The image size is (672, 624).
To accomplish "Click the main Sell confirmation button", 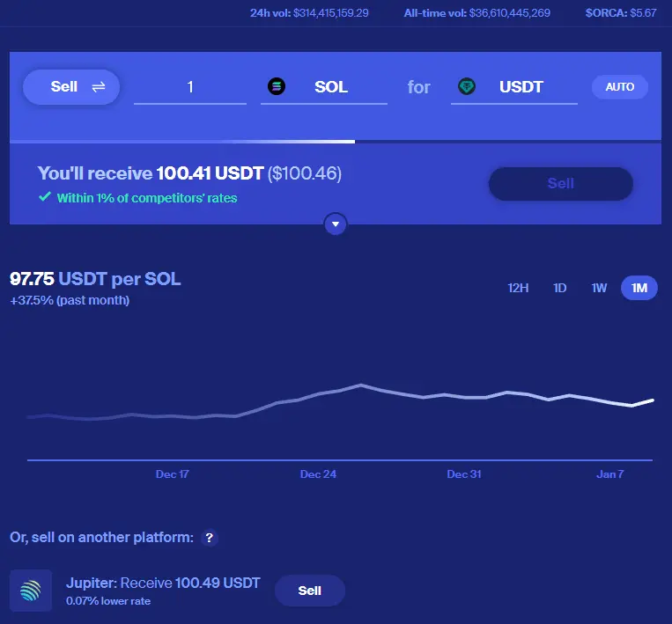I will (x=560, y=184).
